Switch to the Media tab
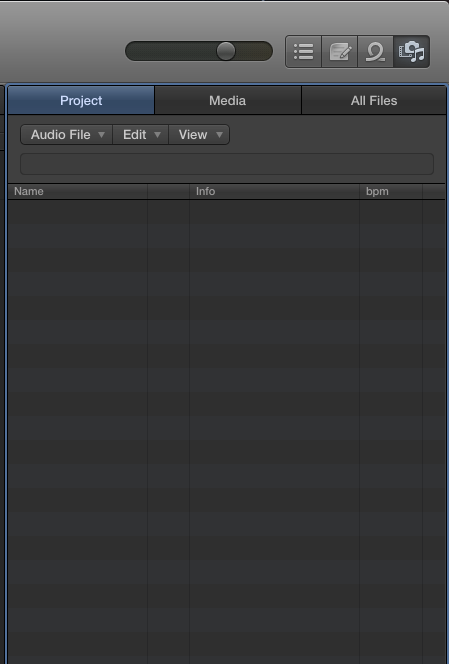 coord(227,100)
